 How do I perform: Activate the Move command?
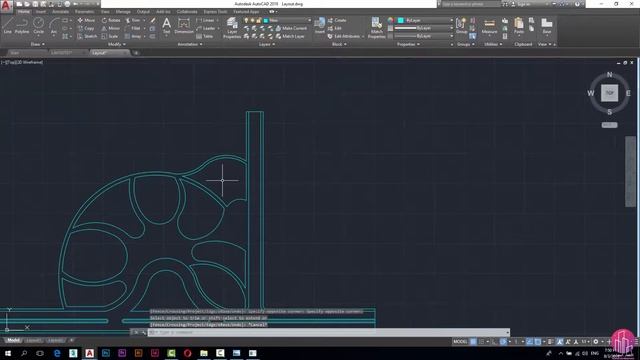tap(86, 20)
